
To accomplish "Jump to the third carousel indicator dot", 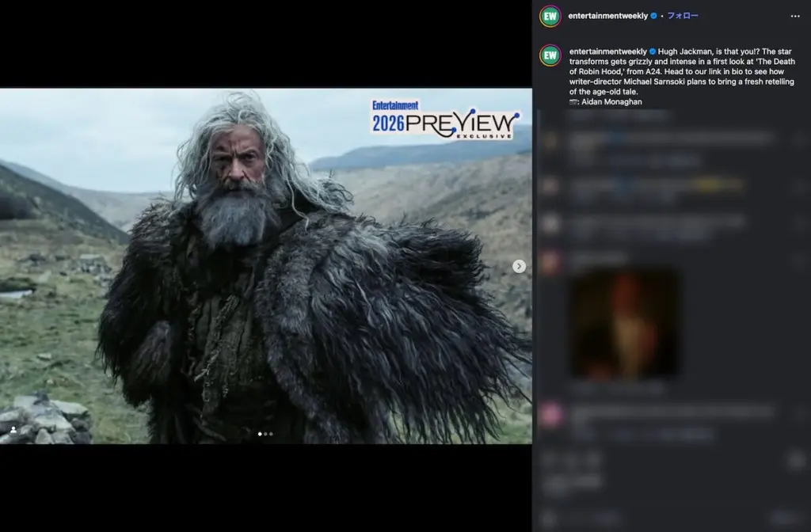I will coord(272,434).
